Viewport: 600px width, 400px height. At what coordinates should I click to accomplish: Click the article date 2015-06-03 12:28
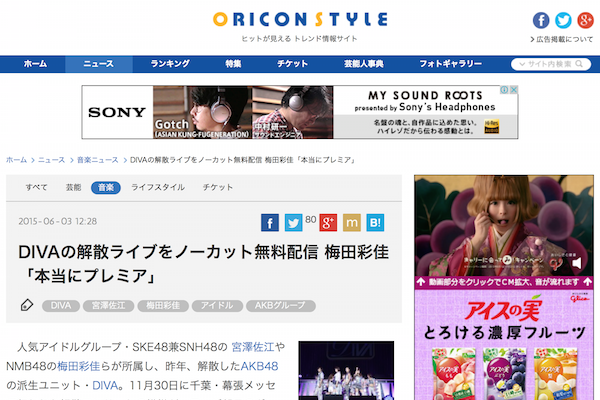point(58,221)
